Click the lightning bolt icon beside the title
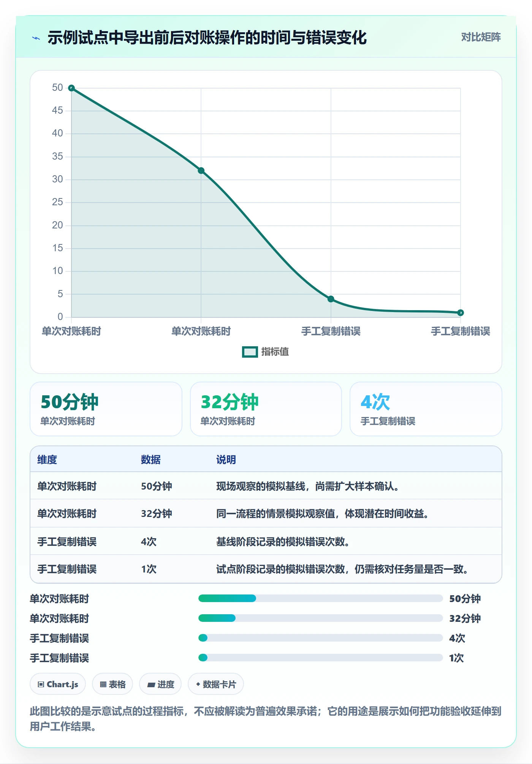Viewport: 532px width, 764px height. click(36, 38)
